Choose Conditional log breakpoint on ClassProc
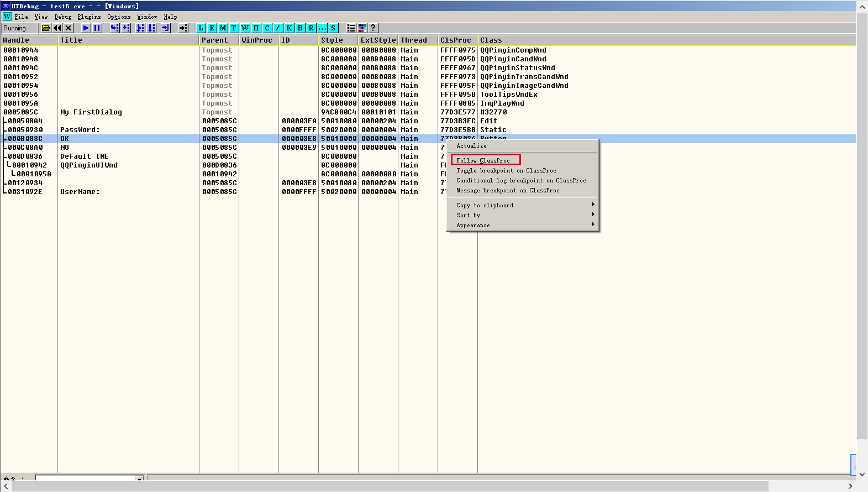868x492 pixels. [522, 180]
